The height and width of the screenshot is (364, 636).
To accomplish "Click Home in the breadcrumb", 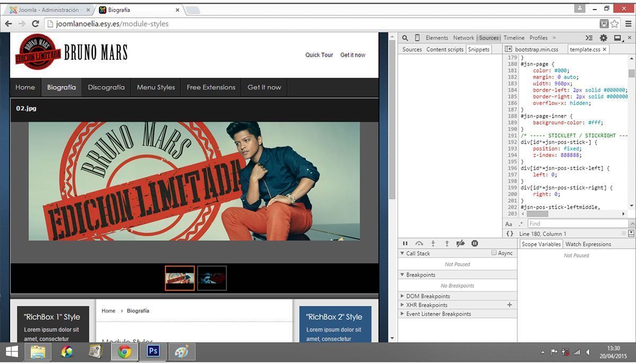I will coord(108,311).
